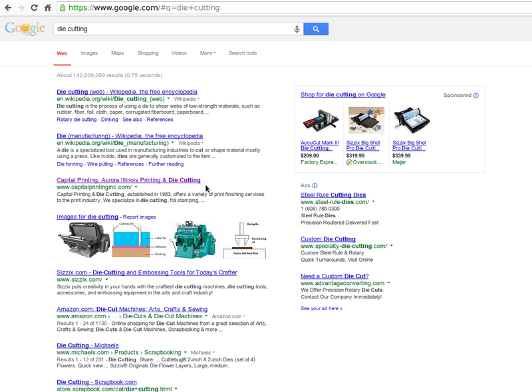
Task: Expand arrow beside www.sizzix.com
Action: (106, 280)
